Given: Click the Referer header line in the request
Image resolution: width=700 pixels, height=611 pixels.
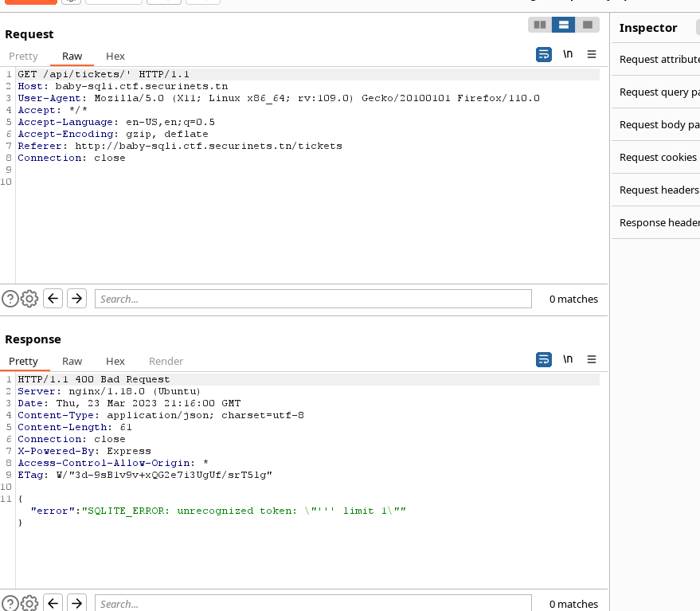Looking at the screenshot, I should (x=180, y=146).
